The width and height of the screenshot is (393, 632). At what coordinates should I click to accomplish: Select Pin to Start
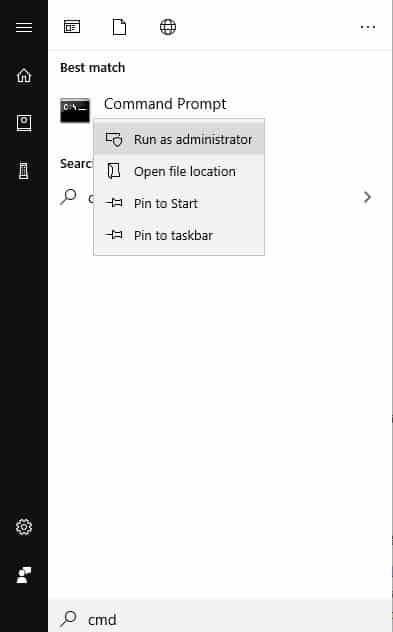pos(179,203)
